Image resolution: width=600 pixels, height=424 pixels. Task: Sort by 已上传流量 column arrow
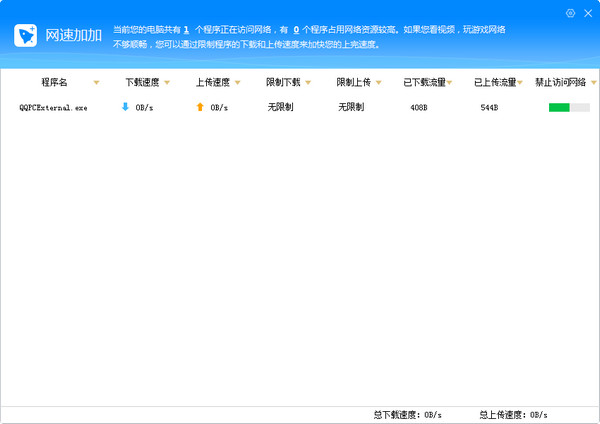519,82
